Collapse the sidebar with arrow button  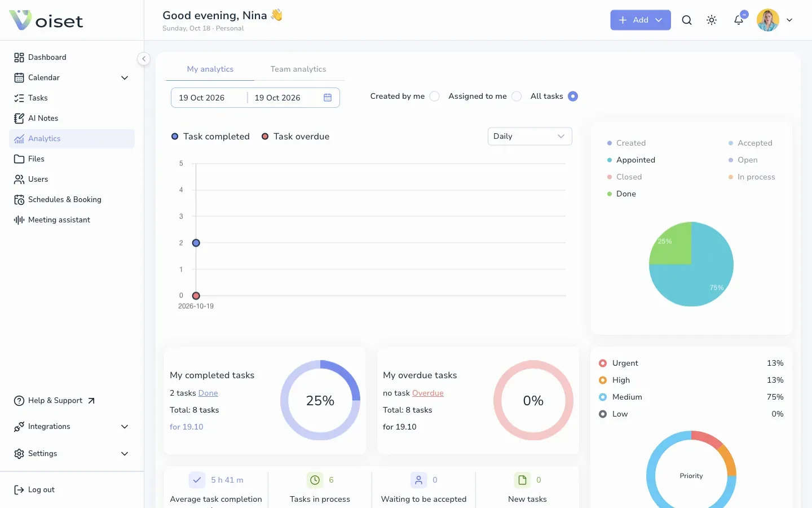click(144, 59)
